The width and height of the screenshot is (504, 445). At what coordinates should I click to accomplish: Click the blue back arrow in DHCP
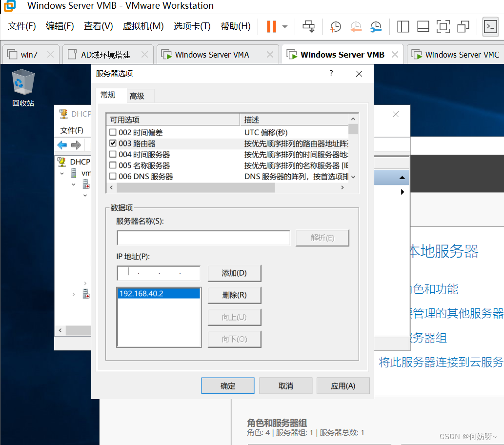pyautogui.click(x=62, y=145)
